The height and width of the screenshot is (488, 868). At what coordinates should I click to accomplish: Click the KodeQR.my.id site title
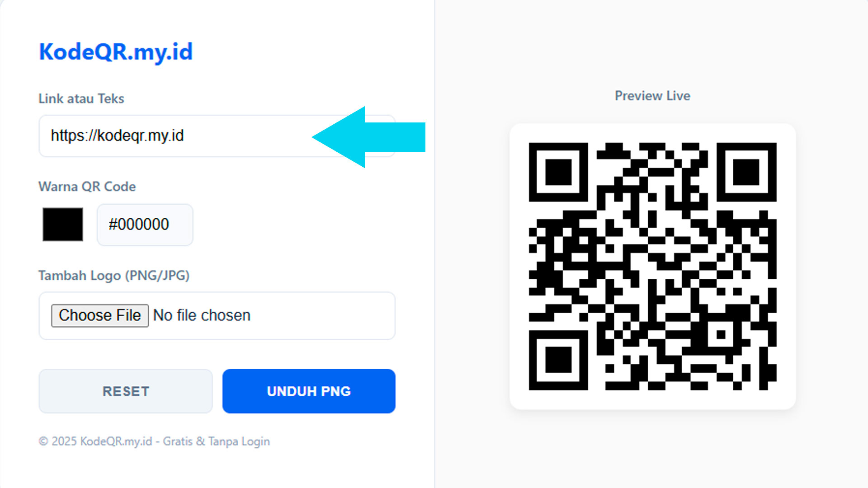[x=116, y=52]
